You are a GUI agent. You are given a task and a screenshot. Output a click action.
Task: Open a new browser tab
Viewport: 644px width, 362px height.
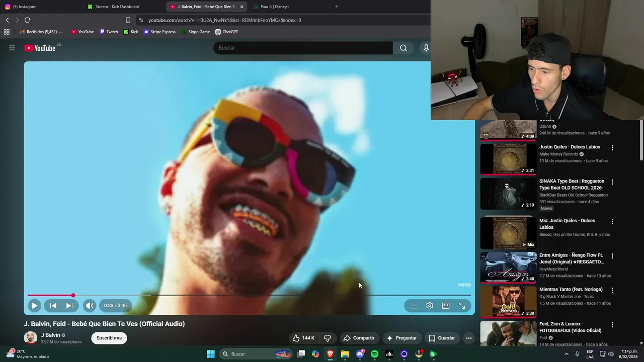pos(337,7)
